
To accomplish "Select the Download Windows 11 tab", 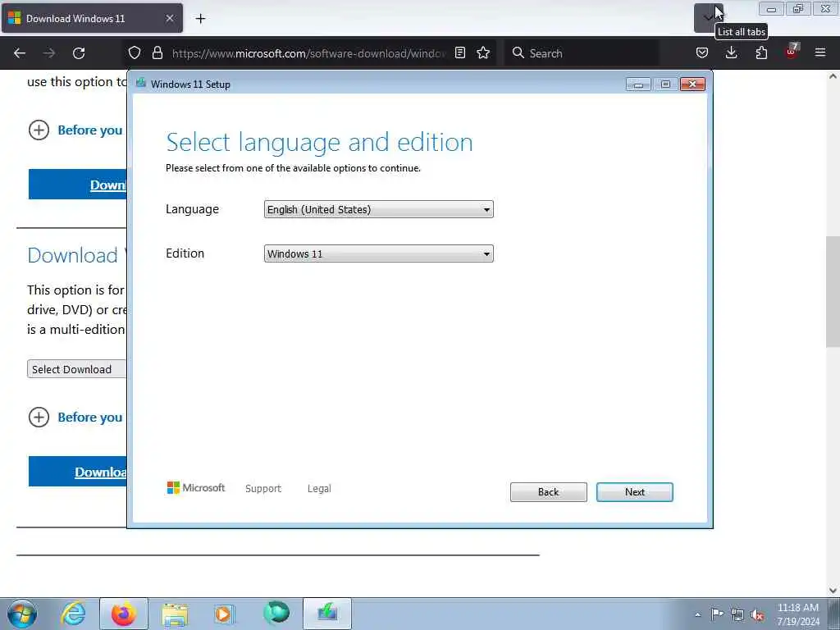I will pyautogui.click(x=92, y=18).
